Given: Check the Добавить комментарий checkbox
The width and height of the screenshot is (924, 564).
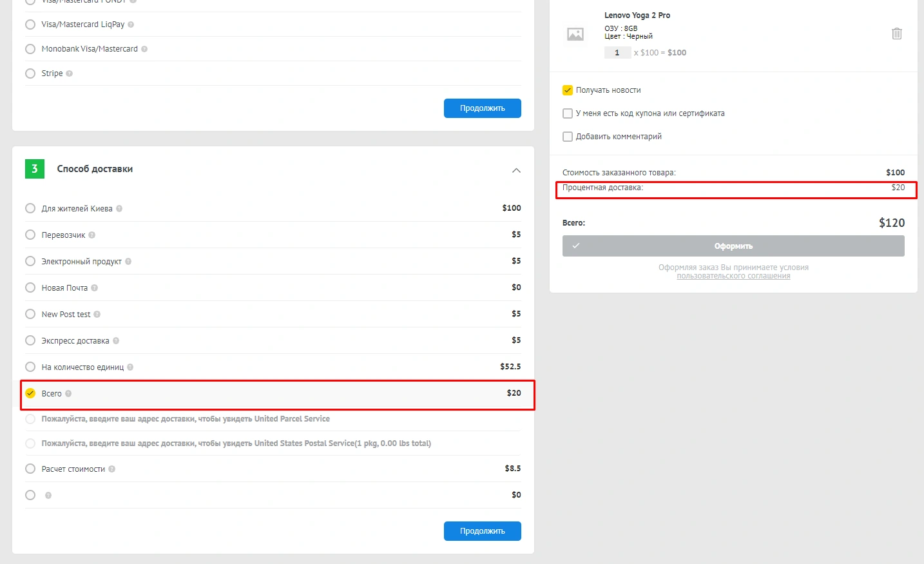Looking at the screenshot, I should point(568,137).
